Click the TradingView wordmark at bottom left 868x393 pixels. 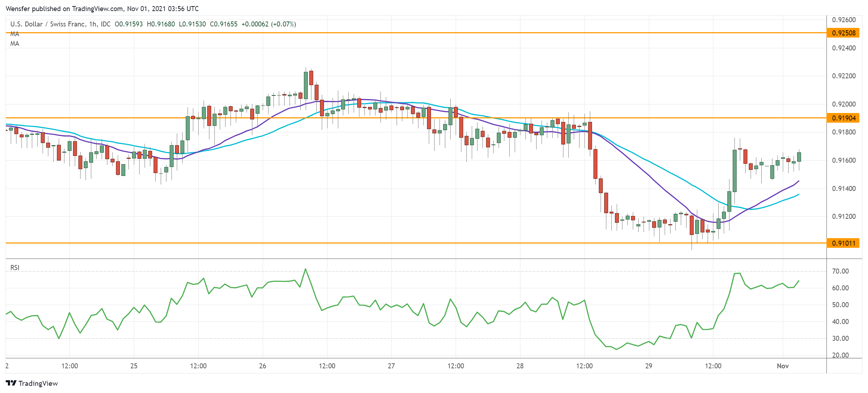(x=38, y=383)
